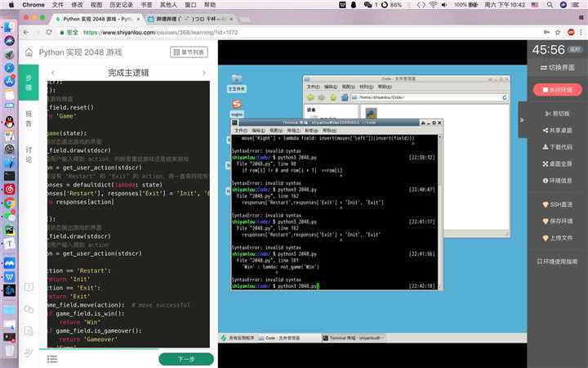Click 所有应用程序 in desktop taskbar
This screenshot has width=588, height=368.
coord(238,338)
